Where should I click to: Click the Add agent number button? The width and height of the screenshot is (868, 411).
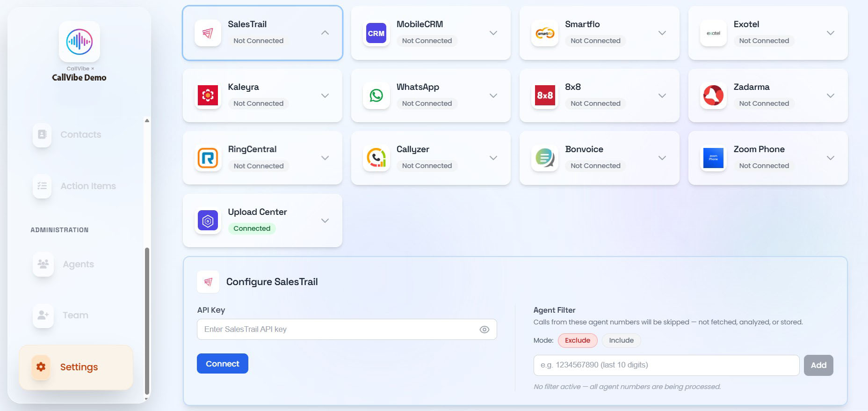[818, 365]
